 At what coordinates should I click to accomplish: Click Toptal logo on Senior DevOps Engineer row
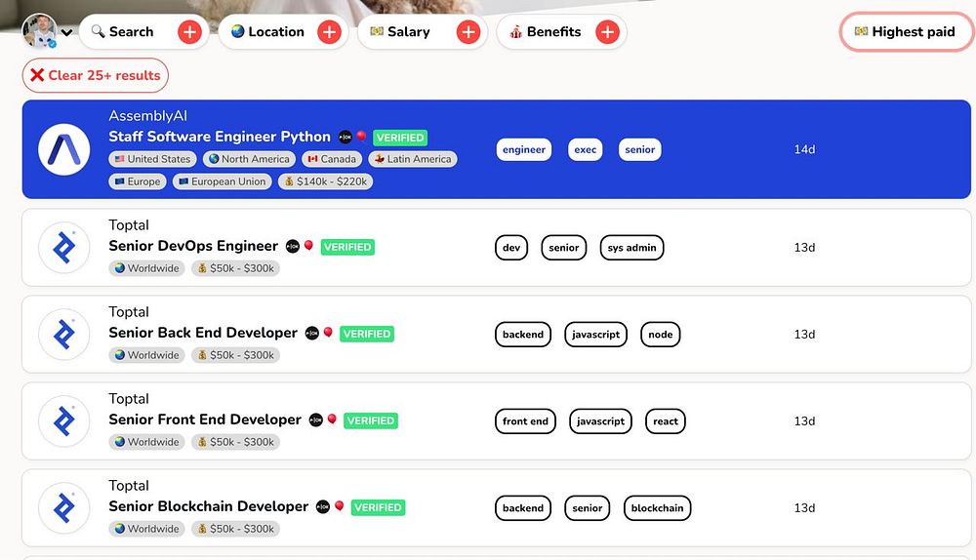click(64, 248)
